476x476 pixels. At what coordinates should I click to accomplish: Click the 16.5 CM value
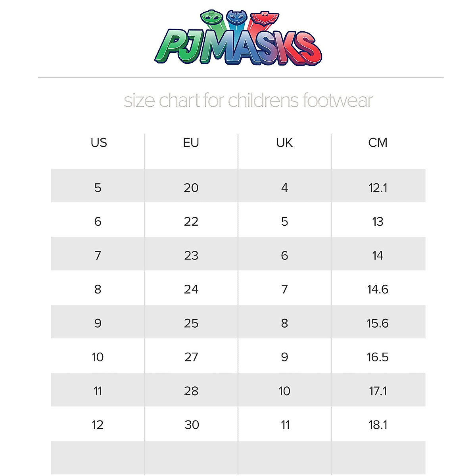click(378, 357)
